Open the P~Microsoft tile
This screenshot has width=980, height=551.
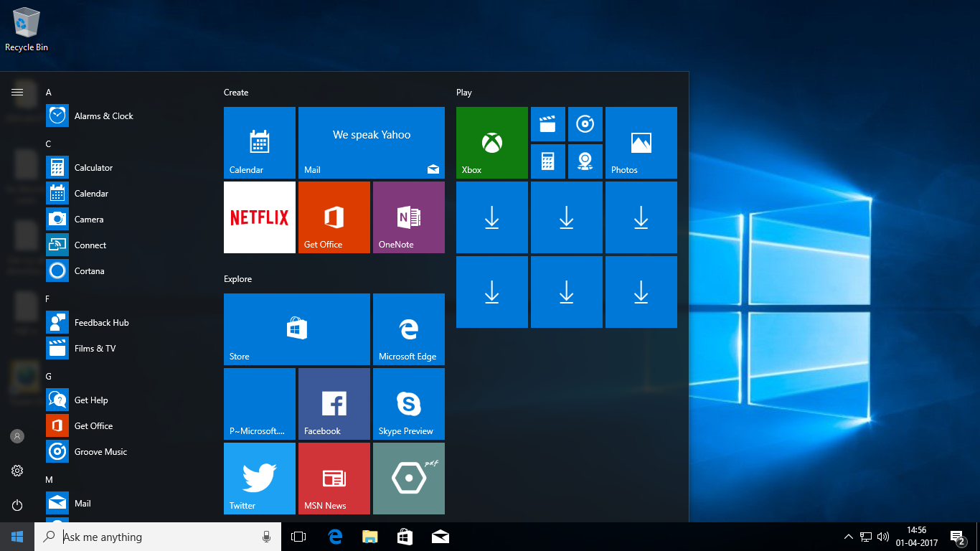(x=260, y=404)
